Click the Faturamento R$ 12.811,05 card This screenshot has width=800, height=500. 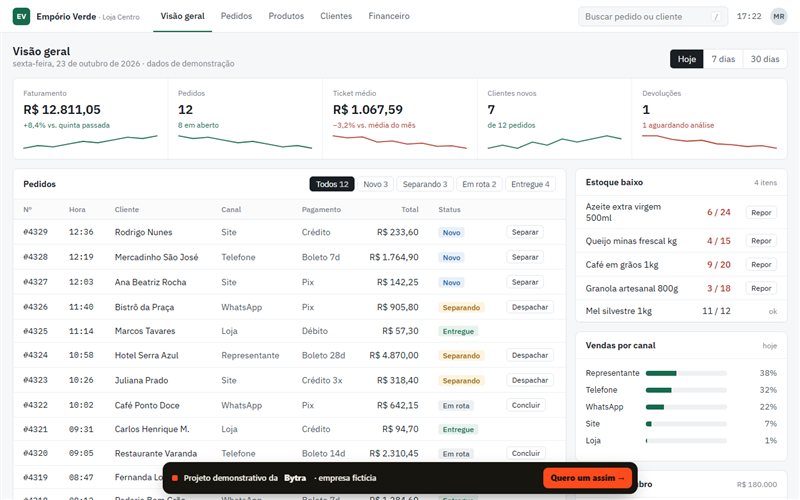point(90,119)
